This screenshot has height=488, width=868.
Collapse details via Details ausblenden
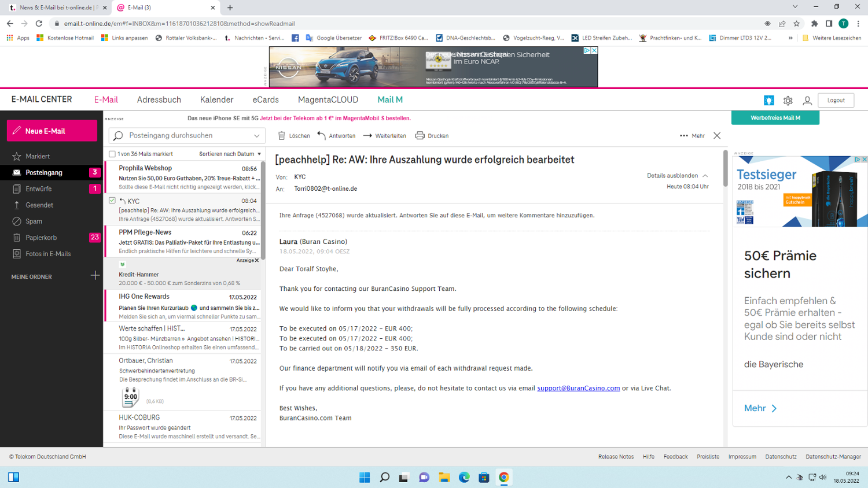tap(676, 175)
